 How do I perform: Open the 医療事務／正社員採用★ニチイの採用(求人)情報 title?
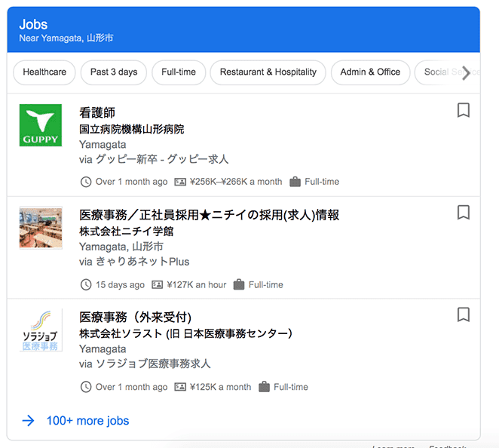[x=209, y=215]
